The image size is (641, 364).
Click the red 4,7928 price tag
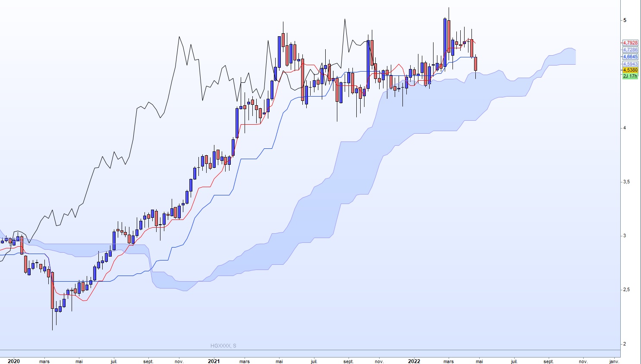(x=630, y=43)
